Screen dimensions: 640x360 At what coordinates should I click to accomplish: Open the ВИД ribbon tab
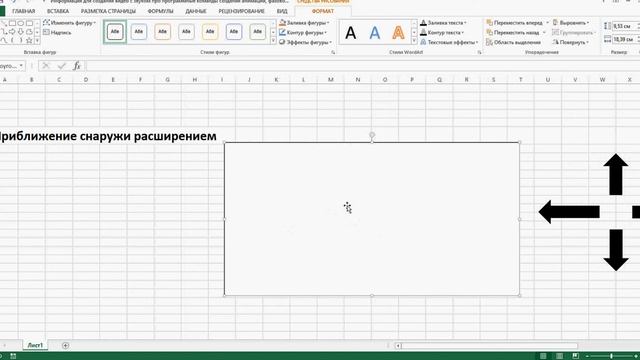(x=282, y=11)
